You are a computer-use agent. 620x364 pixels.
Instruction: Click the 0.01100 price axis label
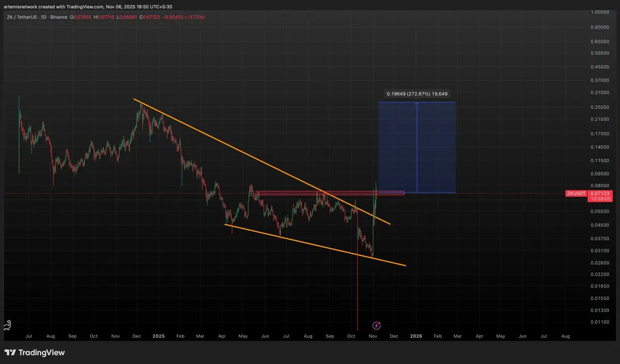pos(600,322)
